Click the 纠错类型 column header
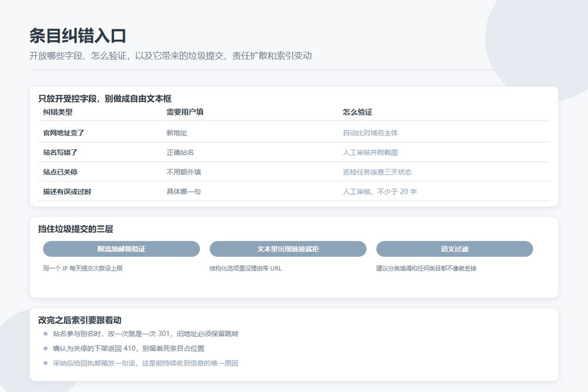This screenshot has height=392, width=588. tap(58, 112)
